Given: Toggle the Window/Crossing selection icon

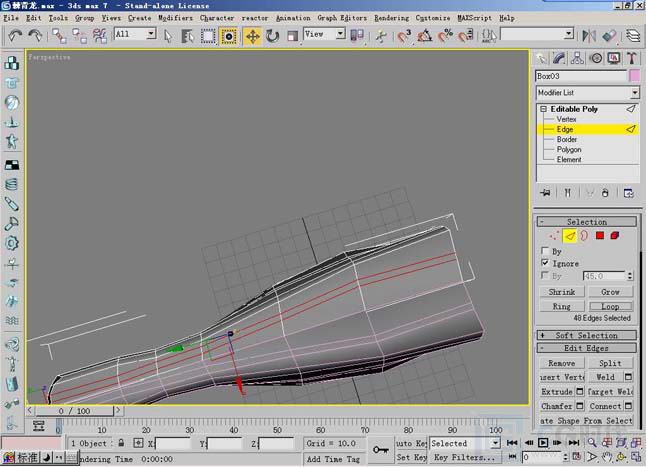Looking at the screenshot, I should click(x=229, y=36).
